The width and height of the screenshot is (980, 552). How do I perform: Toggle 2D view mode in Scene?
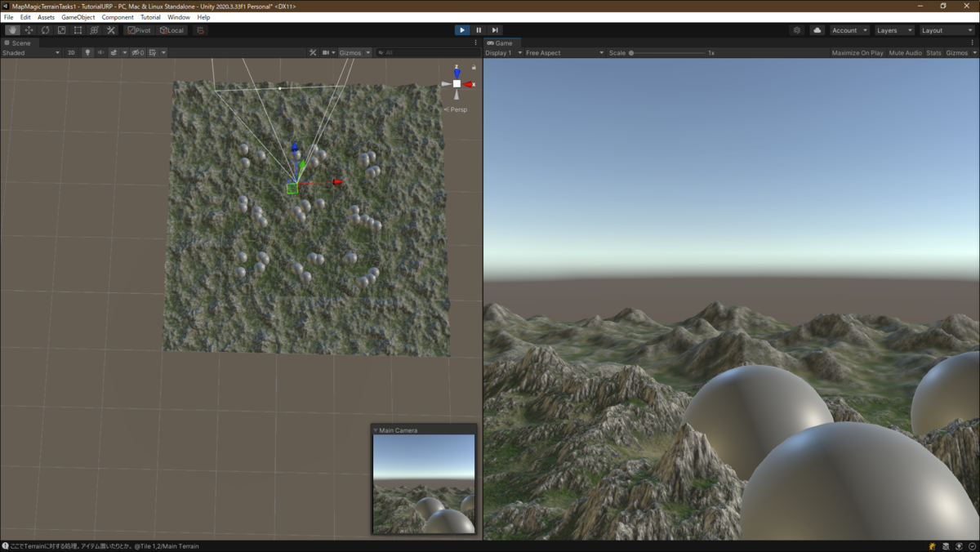[x=71, y=52]
